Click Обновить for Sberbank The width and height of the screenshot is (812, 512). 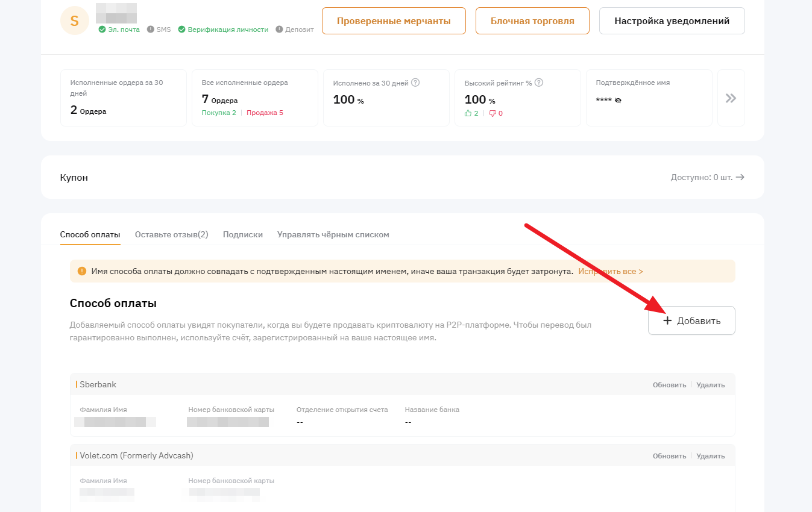click(669, 385)
